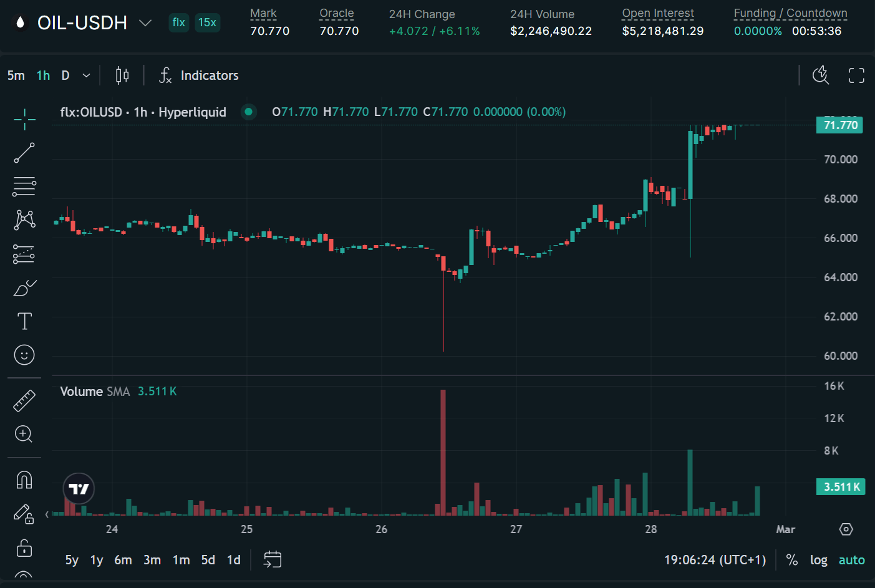
Task: Click the 19:06:24 (UTC+1) timezone
Action: pyautogui.click(x=715, y=560)
